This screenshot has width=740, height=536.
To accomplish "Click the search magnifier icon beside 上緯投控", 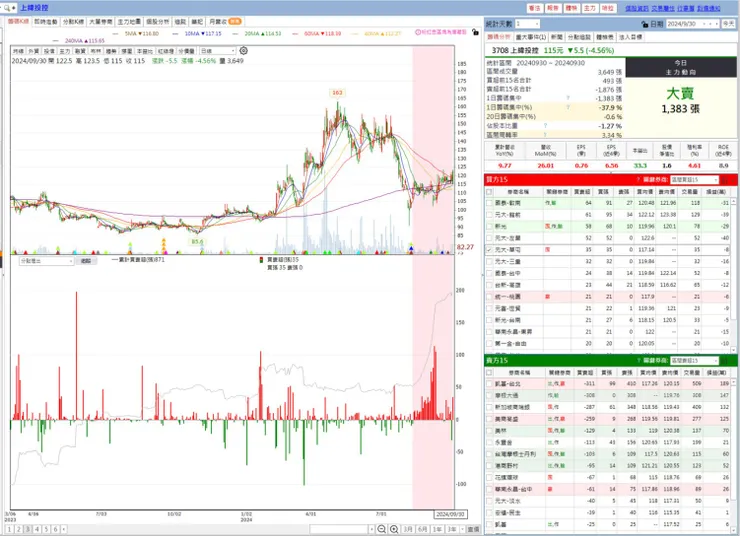I will click(x=7, y=8).
